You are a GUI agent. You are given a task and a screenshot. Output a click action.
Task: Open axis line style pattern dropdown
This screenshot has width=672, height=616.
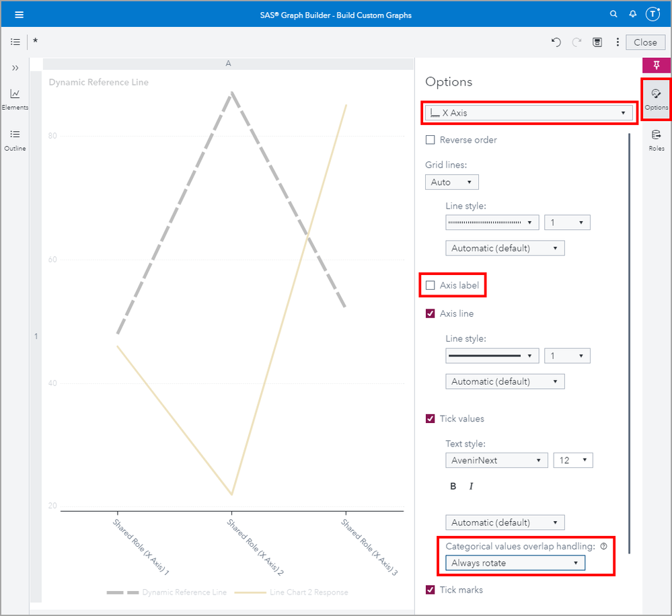[492, 356]
